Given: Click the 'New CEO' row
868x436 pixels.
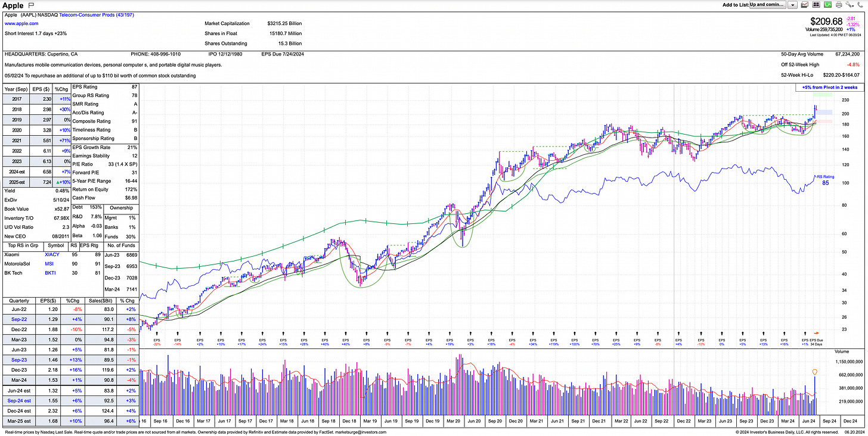Looking at the screenshot, I should [37, 236].
